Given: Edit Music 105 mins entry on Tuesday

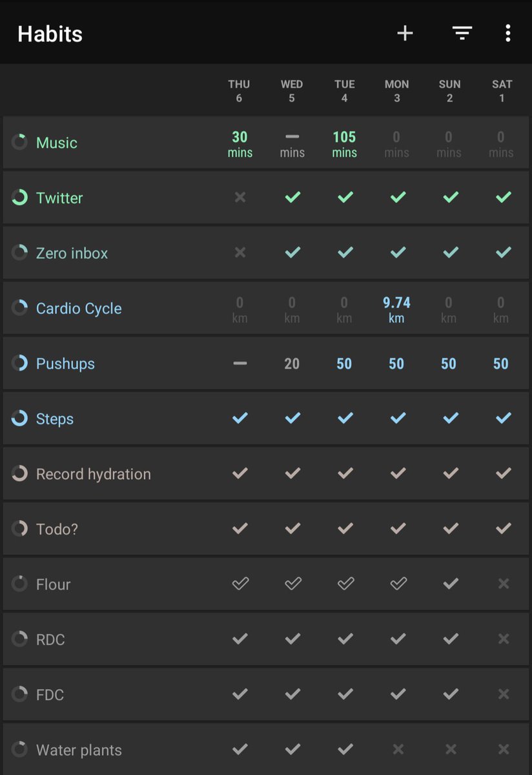Looking at the screenshot, I should pos(344,143).
